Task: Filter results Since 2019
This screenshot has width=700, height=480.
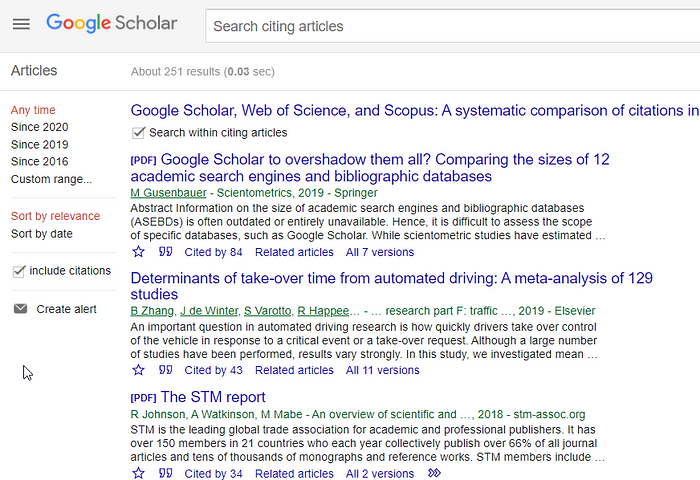Action: point(39,145)
